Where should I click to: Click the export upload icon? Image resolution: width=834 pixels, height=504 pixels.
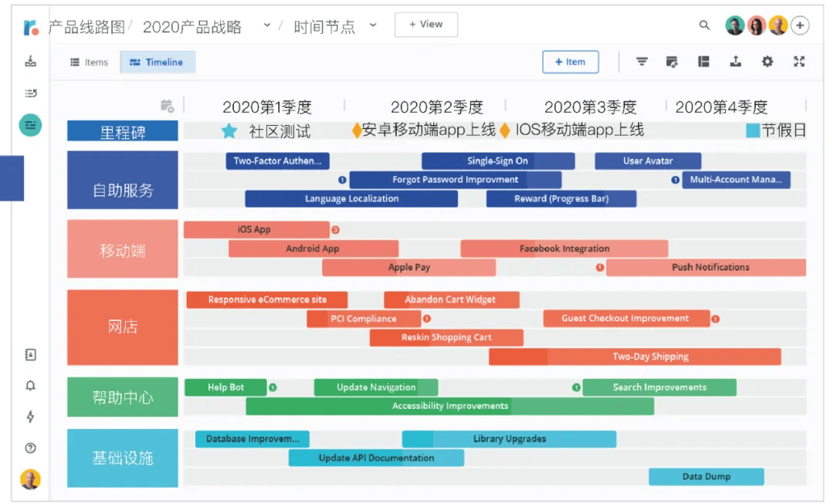(x=736, y=62)
